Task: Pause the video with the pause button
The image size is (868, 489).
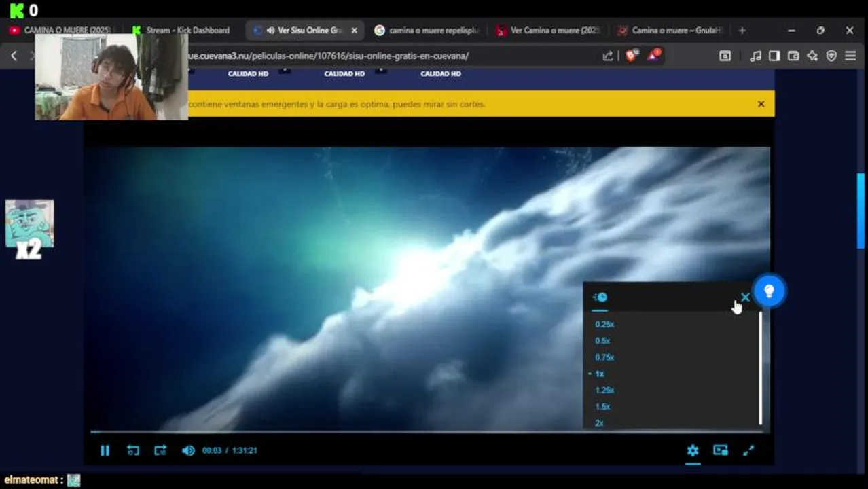Action: (x=105, y=450)
